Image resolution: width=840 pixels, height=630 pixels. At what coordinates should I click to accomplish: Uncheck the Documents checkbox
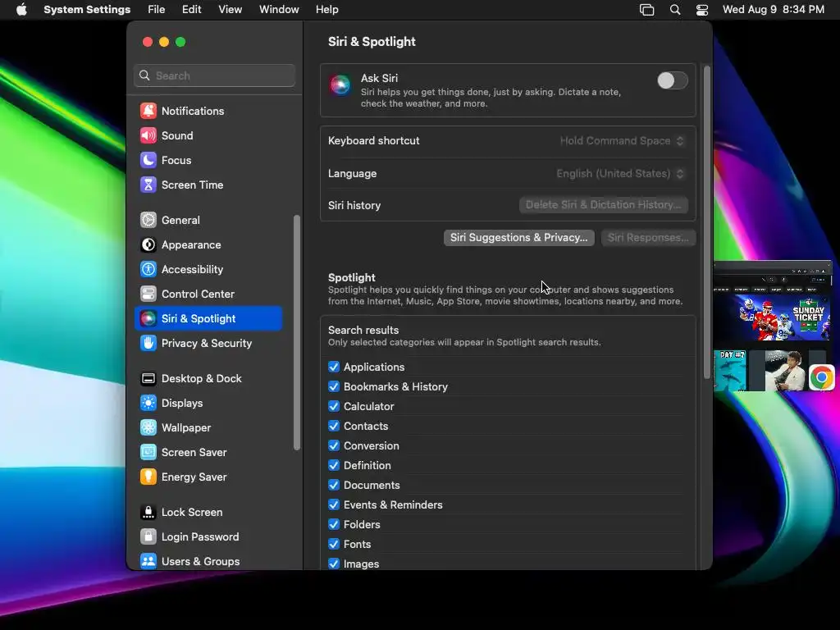tap(334, 485)
